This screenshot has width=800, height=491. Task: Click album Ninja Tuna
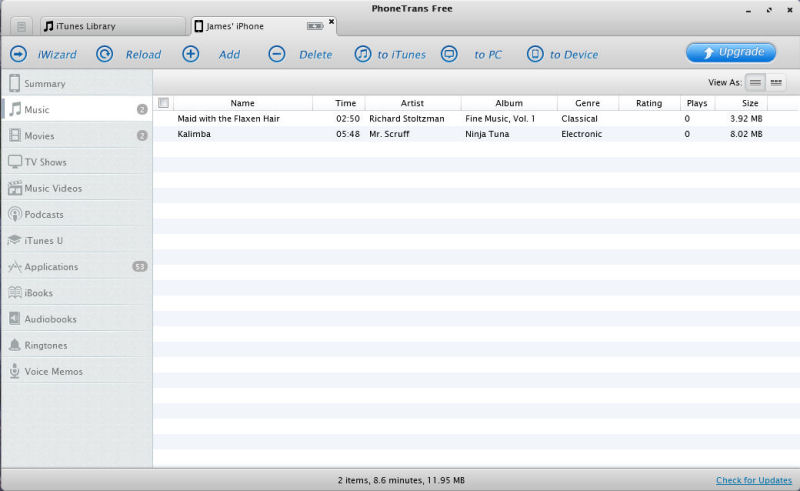coord(487,134)
